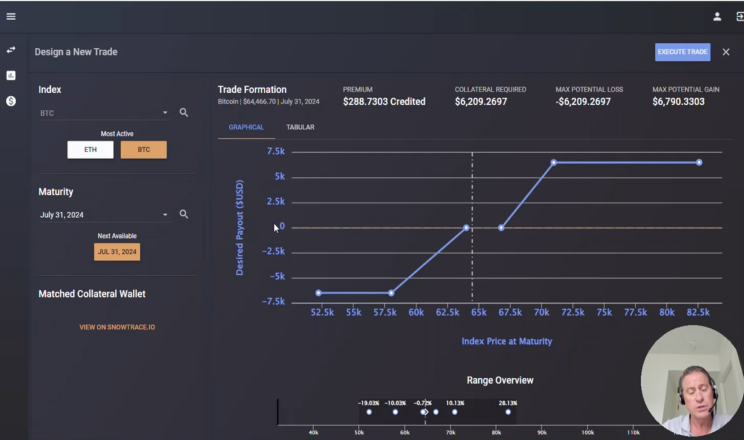Click the -19.03% range overview marker
The height and width of the screenshot is (440, 744).
click(x=369, y=412)
